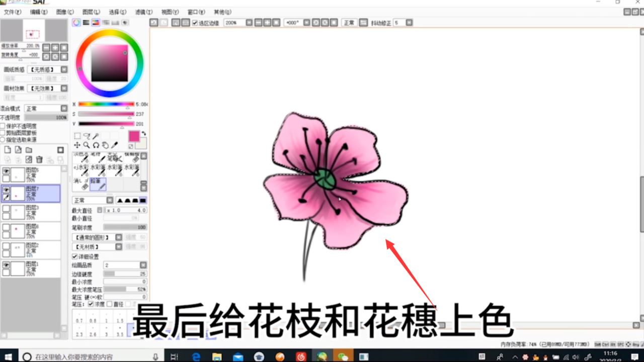This screenshot has width=644, height=362.
Task: Select brush size preset 2.3
Action: pyautogui.click(x=79, y=331)
